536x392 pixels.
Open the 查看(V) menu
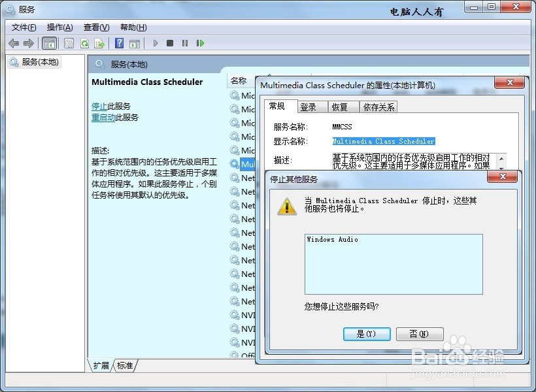[x=96, y=27]
